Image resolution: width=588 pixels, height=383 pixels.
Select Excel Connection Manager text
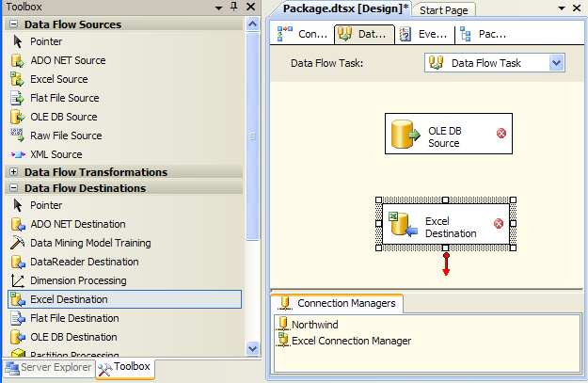click(x=351, y=341)
